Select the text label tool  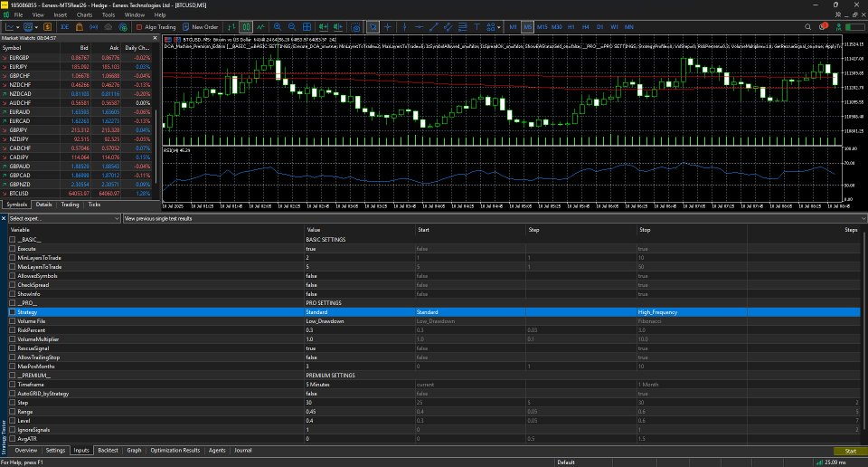[476, 26]
